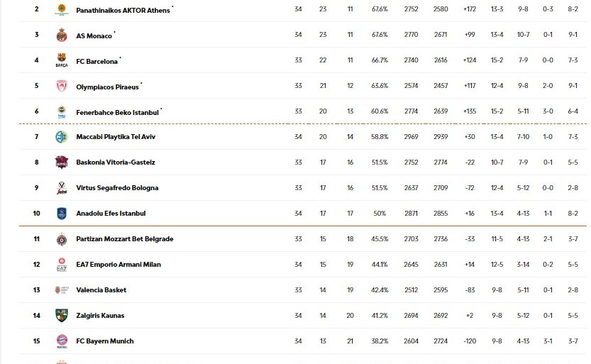Click the Fenerbahce Beko Istanbul logo
The image size is (591, 364).
pos(61,112)
